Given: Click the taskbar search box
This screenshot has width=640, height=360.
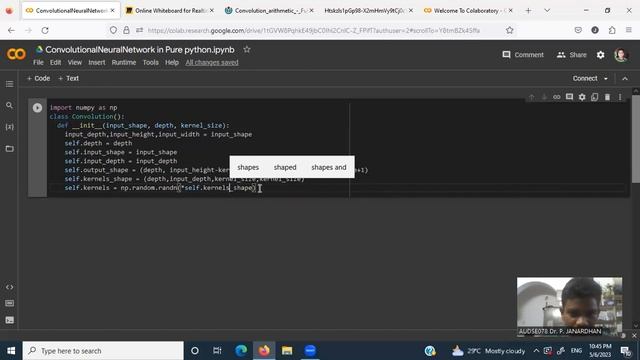Looking at the screenshot, I should 103,351.
